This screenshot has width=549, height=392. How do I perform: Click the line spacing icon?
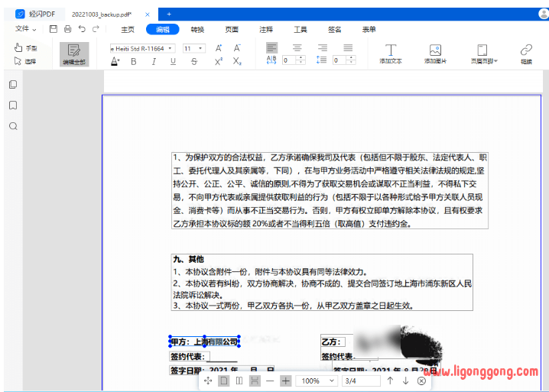click(x=321, y=60)
